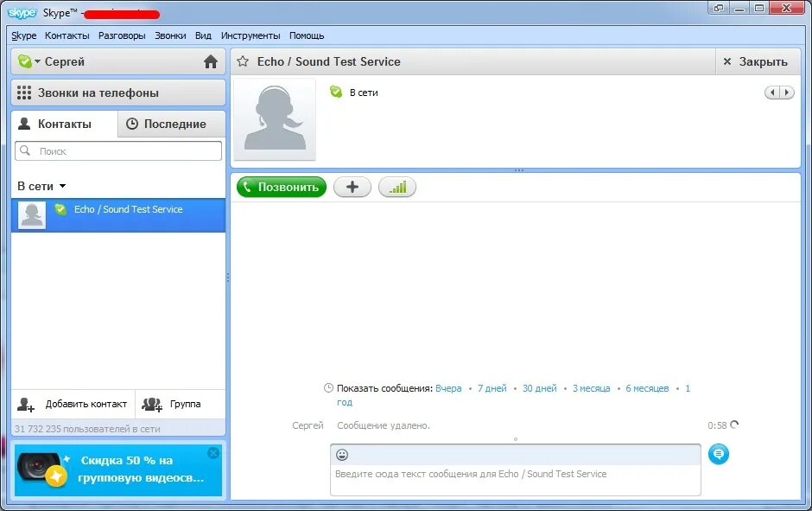This screenshot has height=511, width=812.
Task: Open the Помощь menu
Action: (x=307, y=35)
